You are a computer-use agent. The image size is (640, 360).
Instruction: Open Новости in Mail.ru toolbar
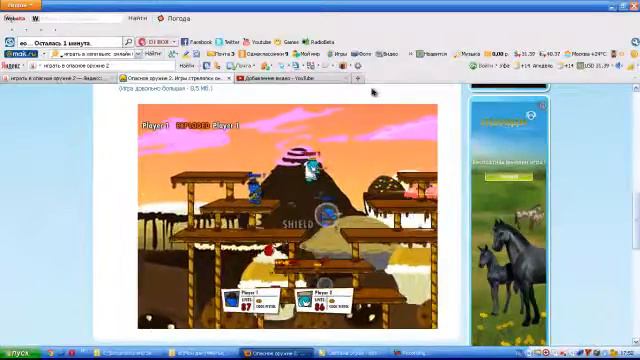coord(431,54)
